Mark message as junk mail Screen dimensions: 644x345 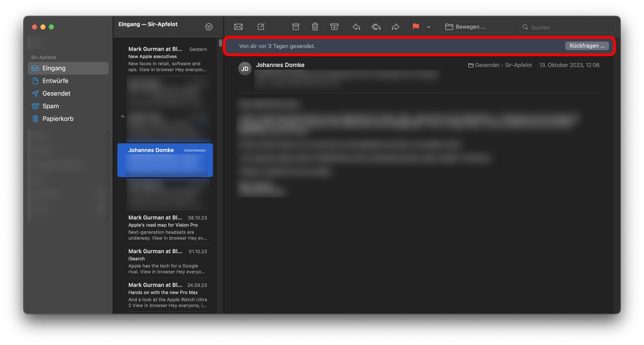pos(334,27)
